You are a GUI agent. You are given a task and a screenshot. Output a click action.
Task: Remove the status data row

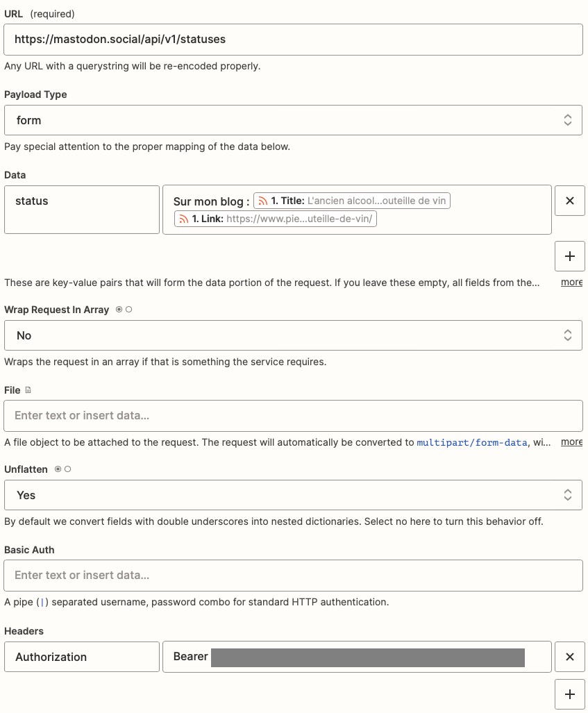570,201
